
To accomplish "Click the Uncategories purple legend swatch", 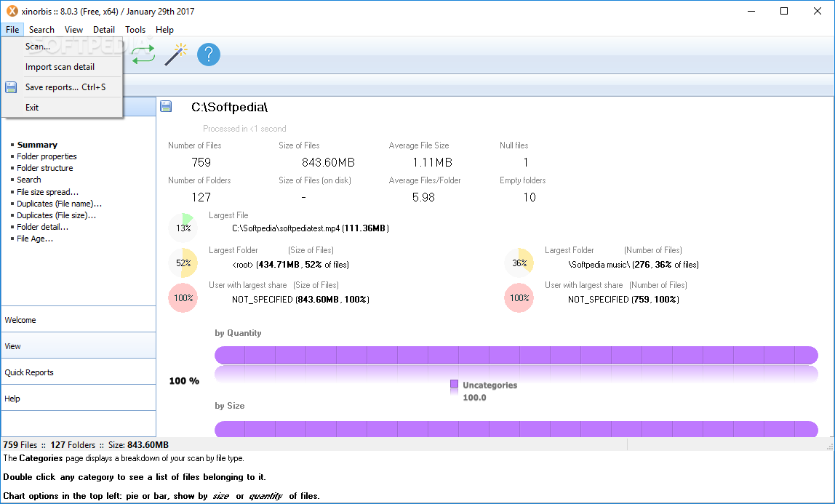I will pos(455,384).
